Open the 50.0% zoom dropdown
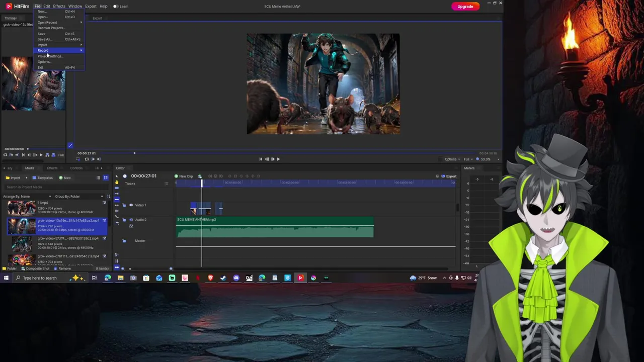644x362 pixels. pos(488,159)
